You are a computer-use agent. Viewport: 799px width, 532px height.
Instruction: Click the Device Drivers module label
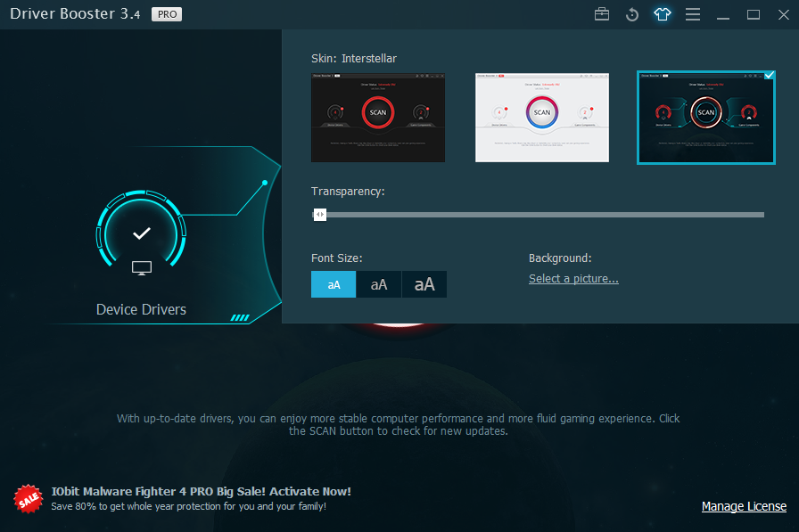coord(140,308)
